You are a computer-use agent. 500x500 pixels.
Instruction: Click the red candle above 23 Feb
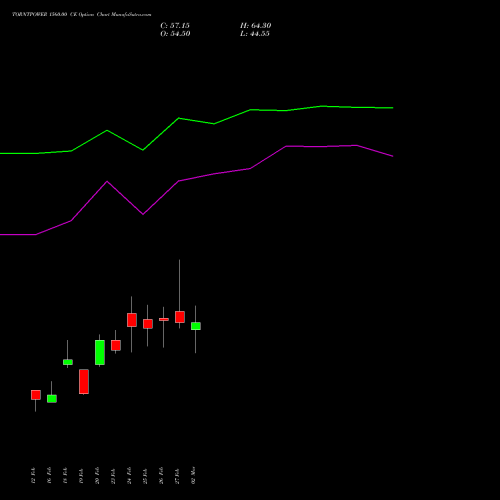coord(116,345)
